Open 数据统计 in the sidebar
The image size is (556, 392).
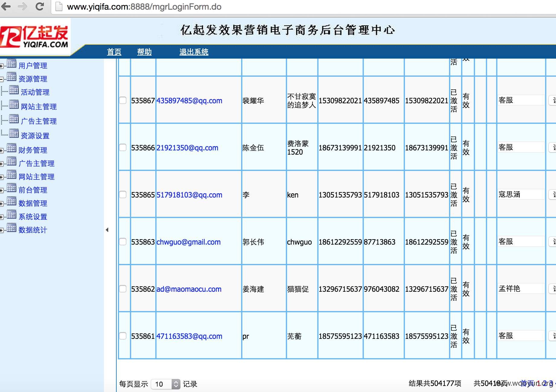[33, 230]
